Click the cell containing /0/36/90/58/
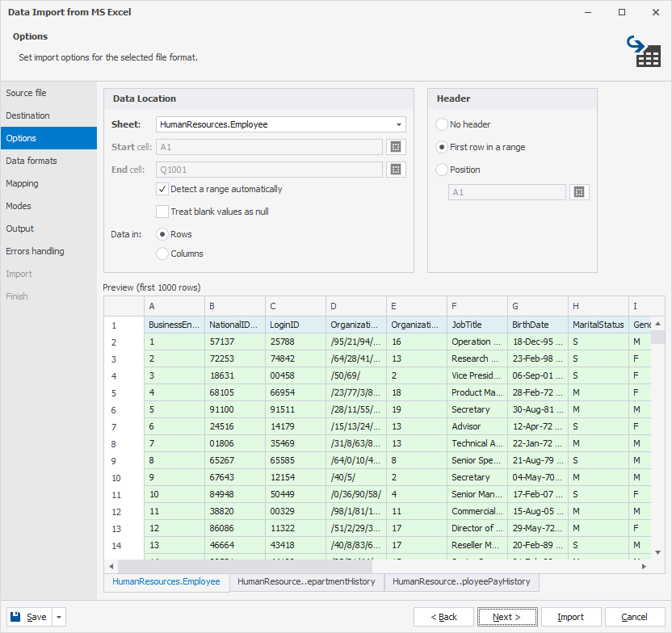This screenshot has height=633, width=672. click(x=356, y=494)
